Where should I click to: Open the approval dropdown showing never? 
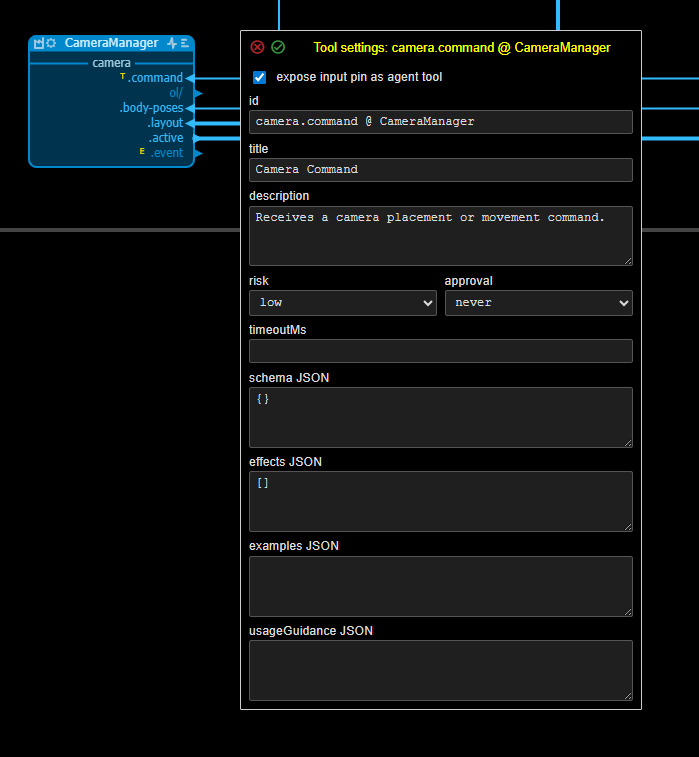[x=539, y=303]
